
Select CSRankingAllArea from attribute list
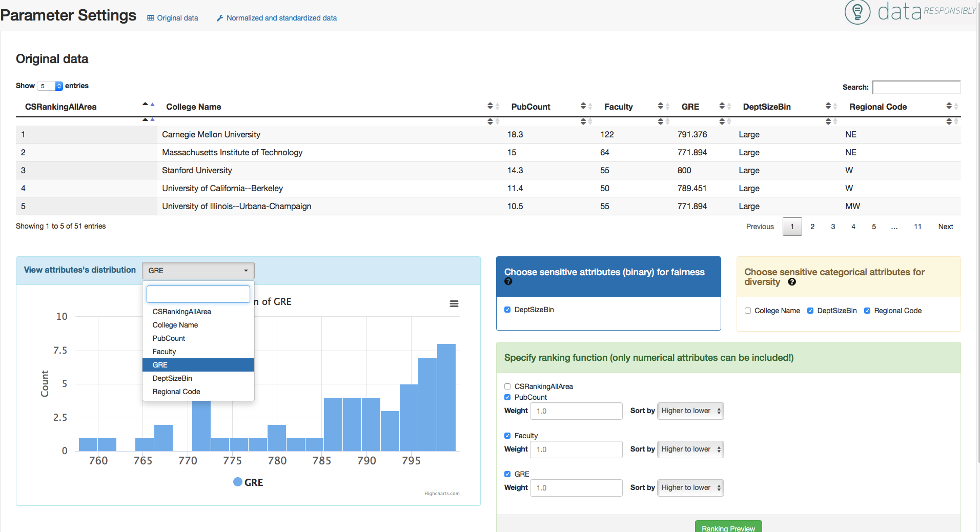point(198,312)
